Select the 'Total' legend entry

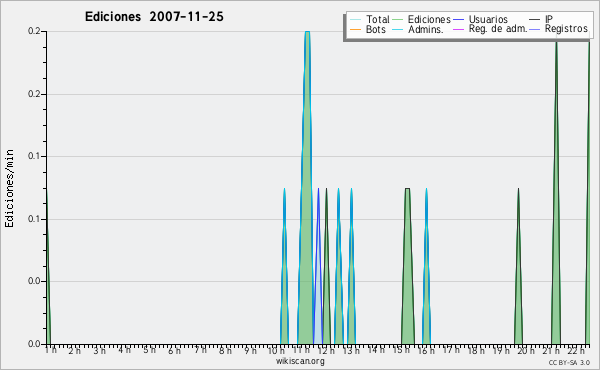(x=370, y=19)
